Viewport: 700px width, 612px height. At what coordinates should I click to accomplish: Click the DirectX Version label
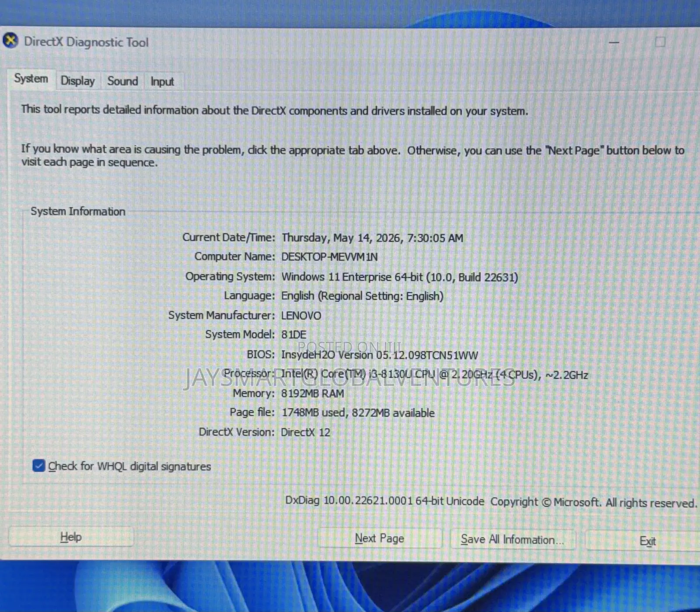coord(237,431)
